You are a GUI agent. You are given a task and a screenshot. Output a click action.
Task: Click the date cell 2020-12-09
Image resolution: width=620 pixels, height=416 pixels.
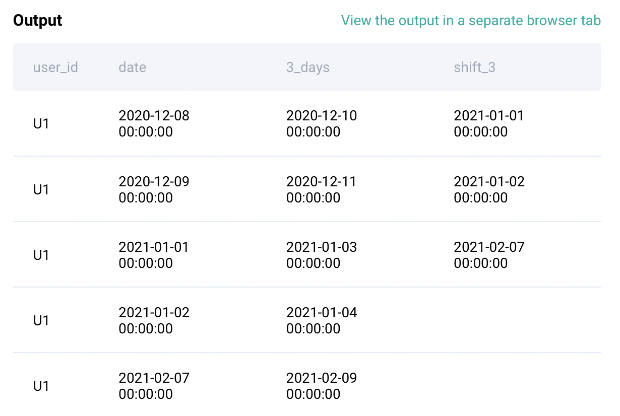(x=153, y=189)
